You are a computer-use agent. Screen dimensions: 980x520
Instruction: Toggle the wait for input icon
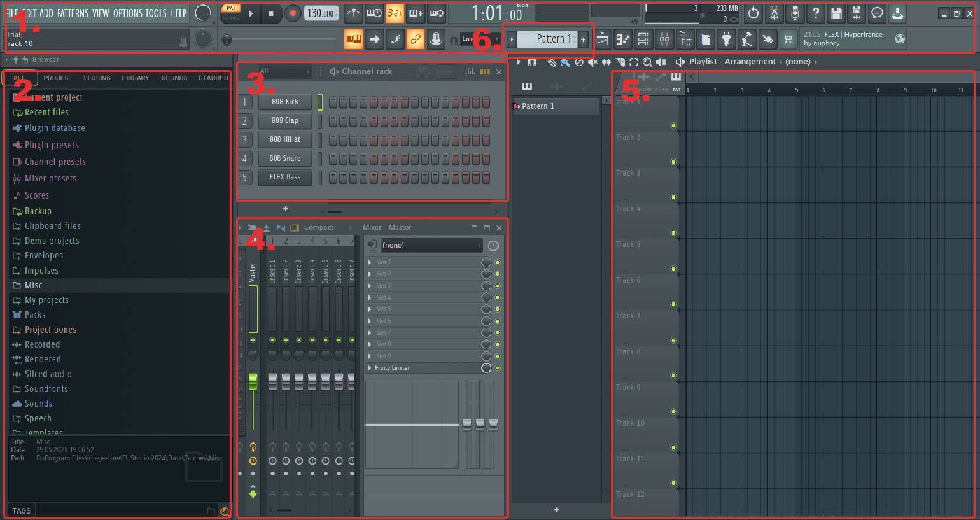(x=374, y=13)
